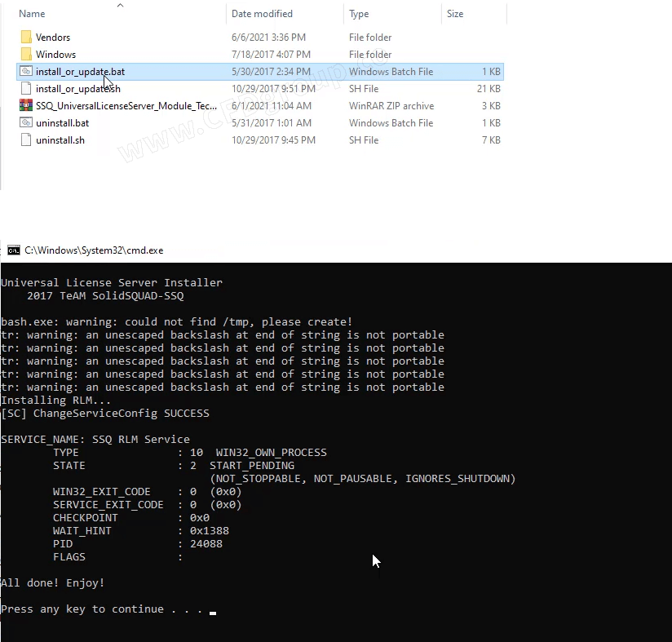This screenshot has width=672, height=642.
Task: Select the uninstall.sh file icon
Action: (x=26, y=139)
